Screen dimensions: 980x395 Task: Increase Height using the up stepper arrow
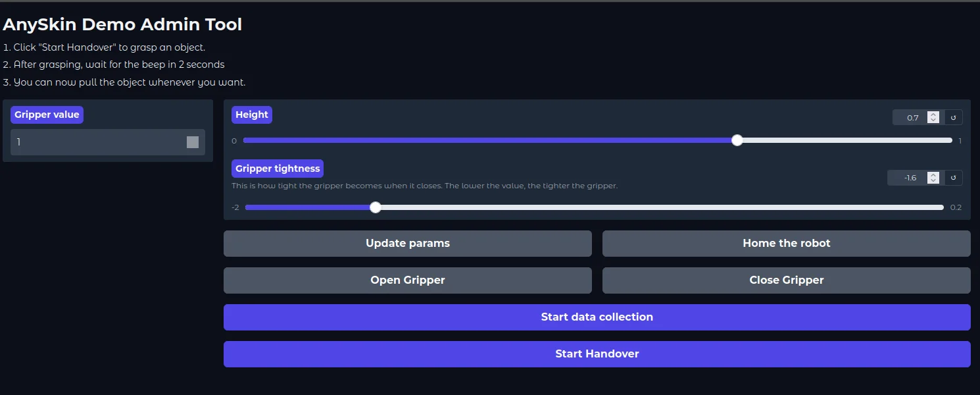click(x=933, y=115)
